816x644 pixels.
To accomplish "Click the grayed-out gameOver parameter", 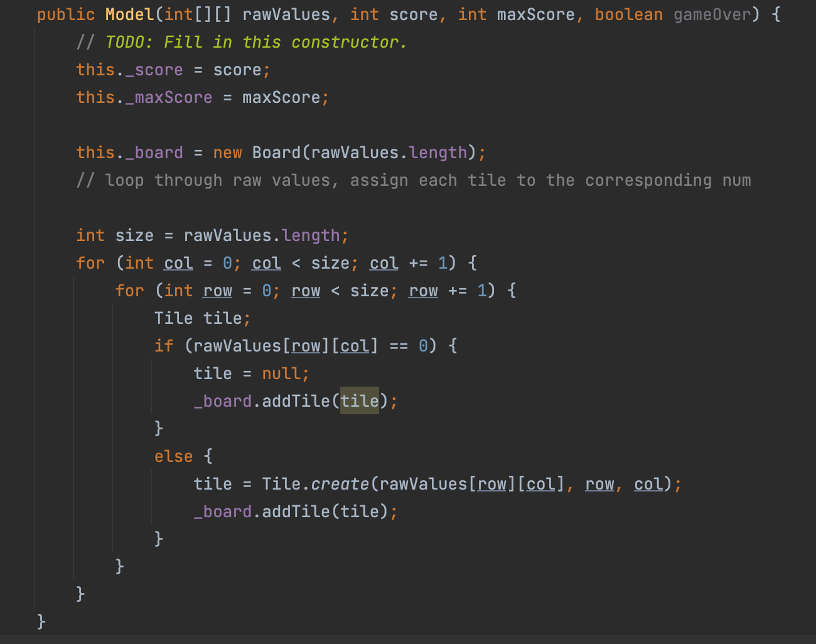I will 712,14.
